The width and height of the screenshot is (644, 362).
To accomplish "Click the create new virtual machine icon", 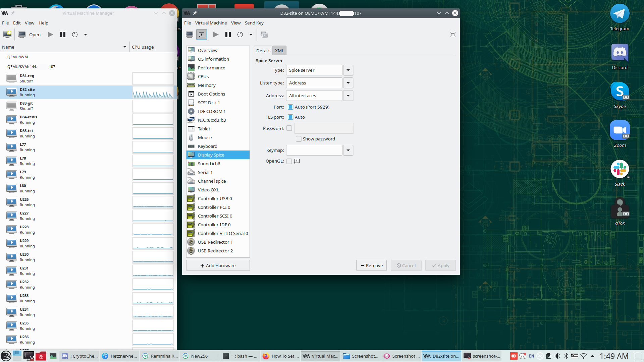I will click(x=7, y=35).
